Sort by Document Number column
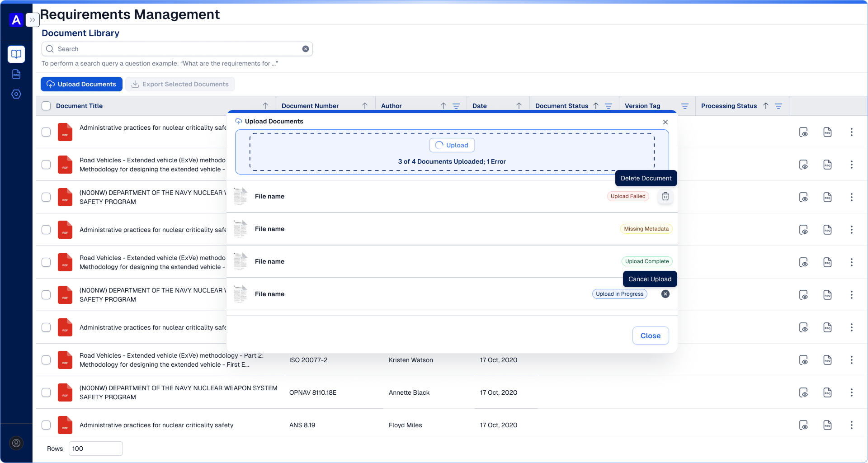Image resolution: width=868 pixels, height=463 pixels. [x=365, y=106]
